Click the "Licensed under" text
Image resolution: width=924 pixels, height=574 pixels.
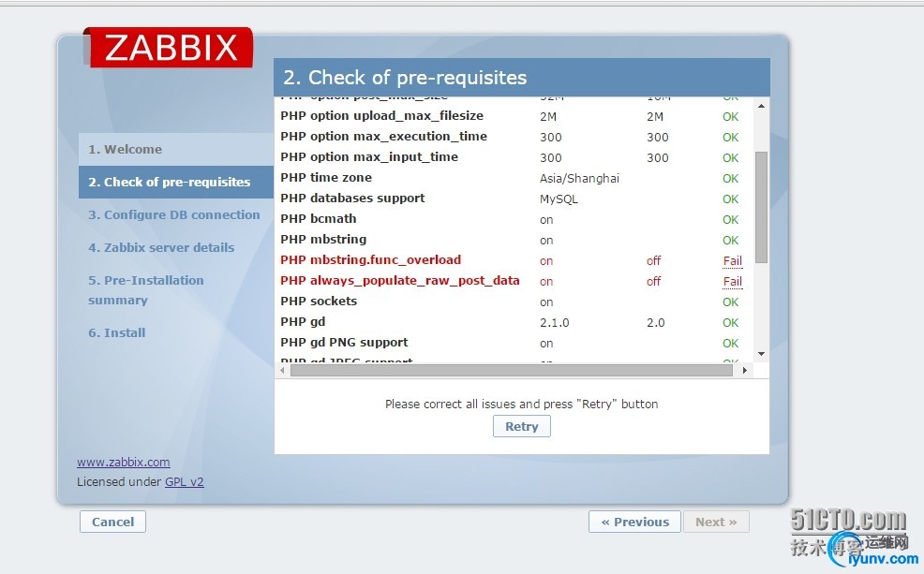click(x=119, y=481)
